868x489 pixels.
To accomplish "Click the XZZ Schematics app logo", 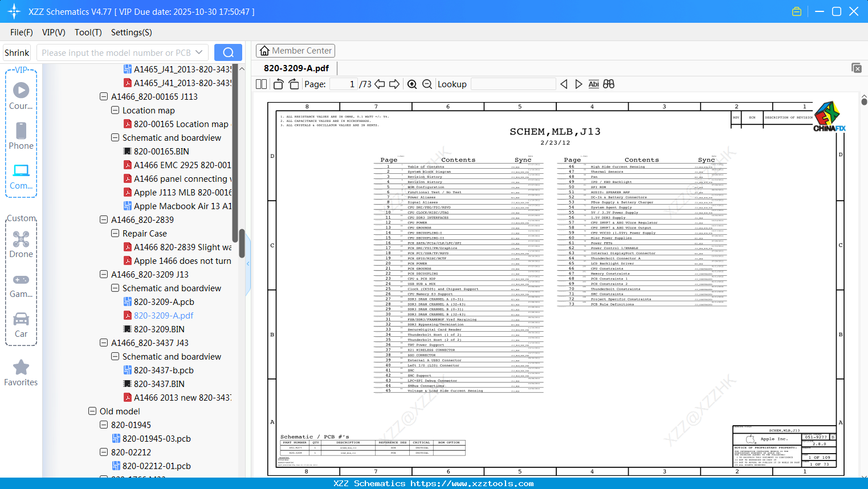I will point(14,11).
